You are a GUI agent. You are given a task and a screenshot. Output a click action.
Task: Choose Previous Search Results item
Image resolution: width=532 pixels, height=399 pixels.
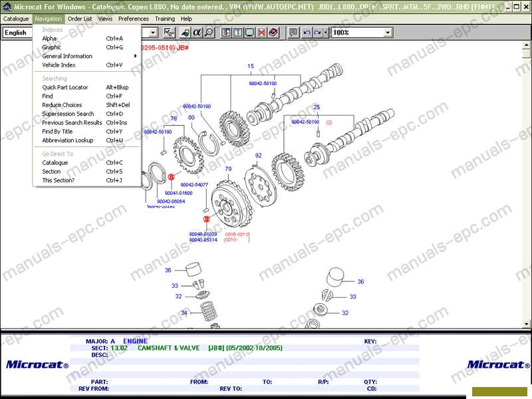[87, 122]
